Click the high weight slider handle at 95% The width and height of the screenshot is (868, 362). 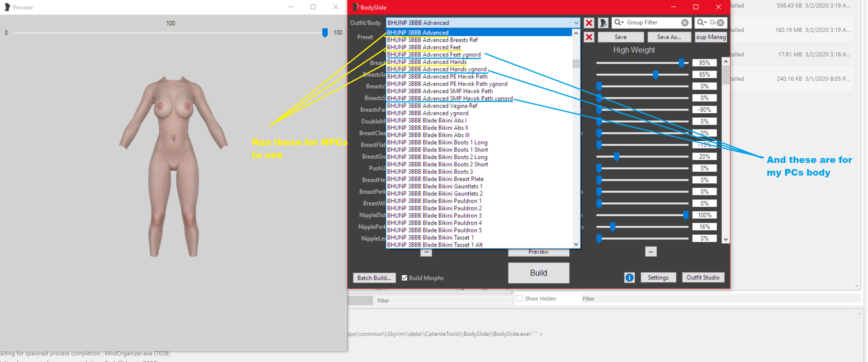[681, 63]
